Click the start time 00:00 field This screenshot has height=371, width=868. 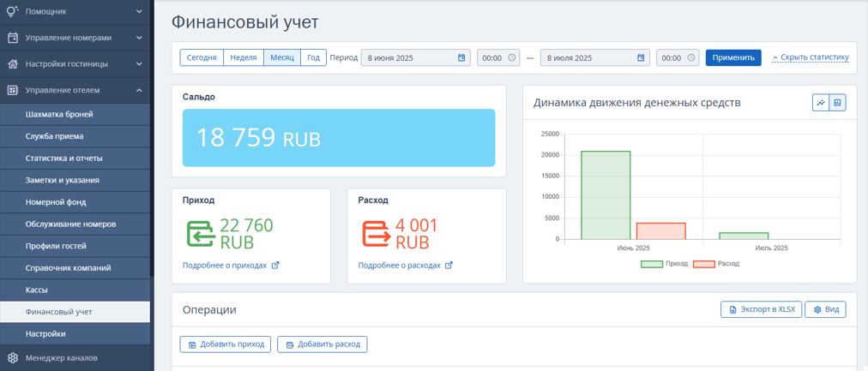point(498,57)
